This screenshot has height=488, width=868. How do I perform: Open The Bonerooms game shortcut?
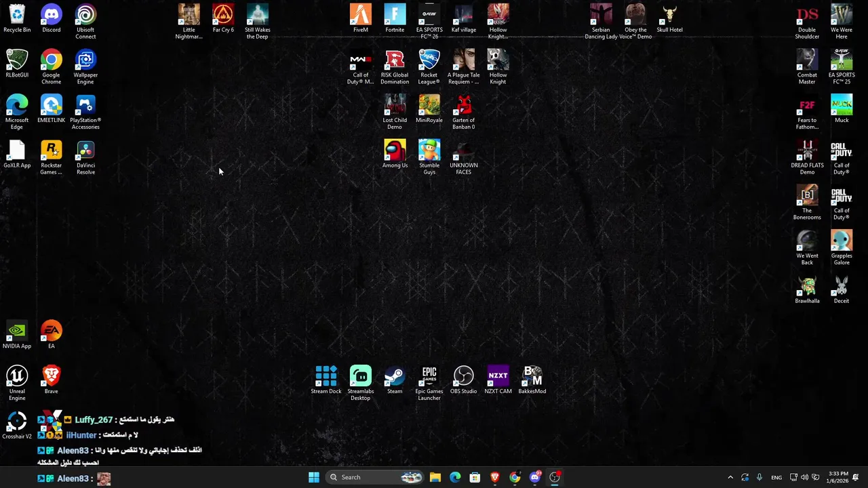(807, 202)
